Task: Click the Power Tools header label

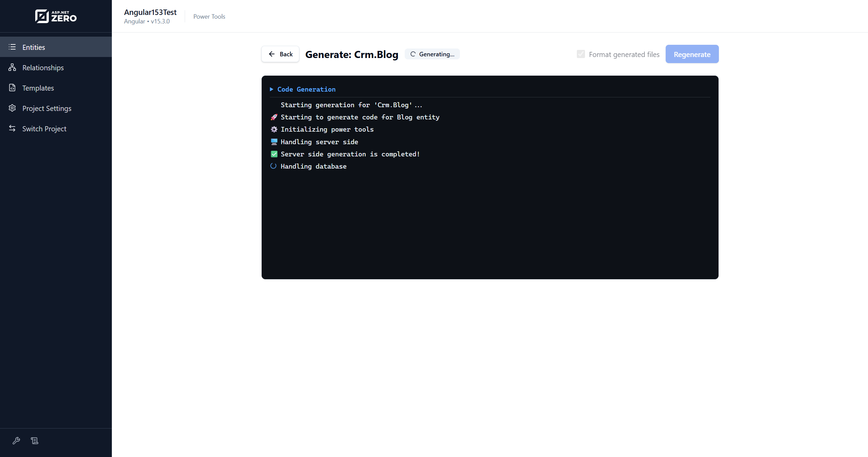Action: tap(209, 16)
